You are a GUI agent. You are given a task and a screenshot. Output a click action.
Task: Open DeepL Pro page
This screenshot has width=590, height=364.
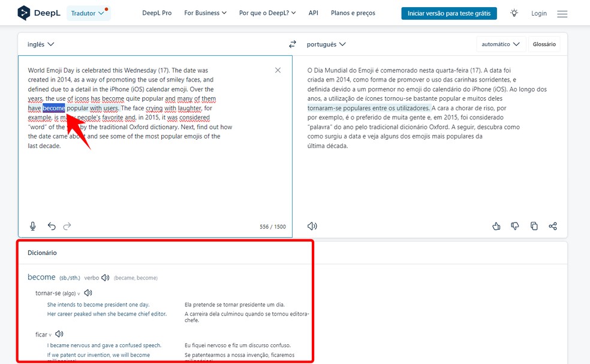click(x=157, y=13)
